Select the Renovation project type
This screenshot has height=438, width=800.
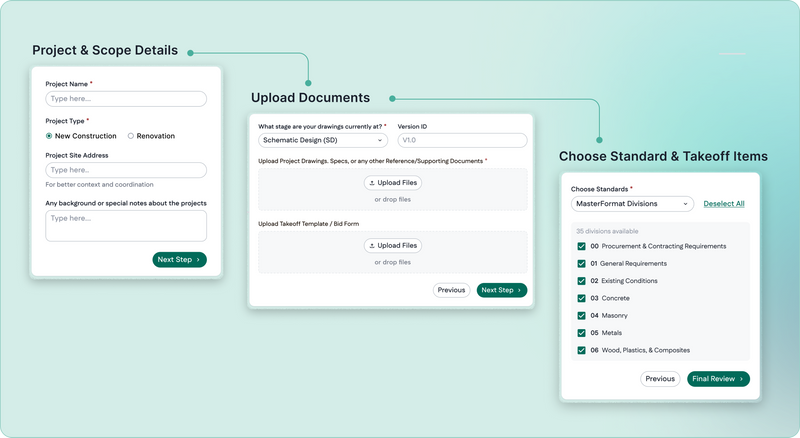(x=131, y=136)
